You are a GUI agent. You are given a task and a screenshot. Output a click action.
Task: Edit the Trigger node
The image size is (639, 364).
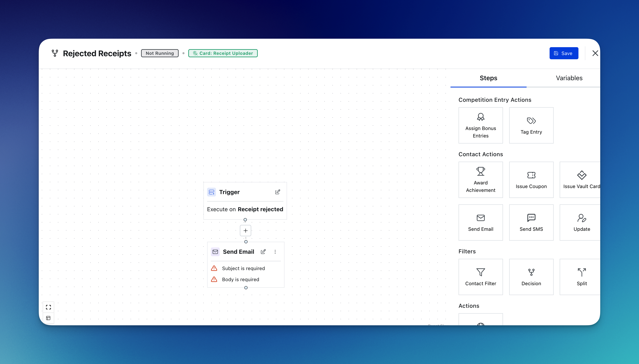click(x=277, y=192)
